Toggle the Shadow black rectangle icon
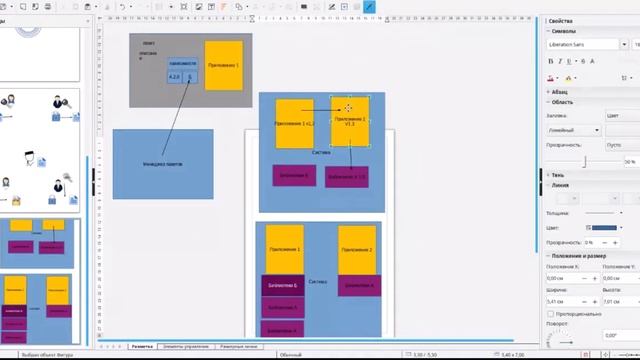The width and height of the screenshot is (640, 360). click(x=304, y=7)
